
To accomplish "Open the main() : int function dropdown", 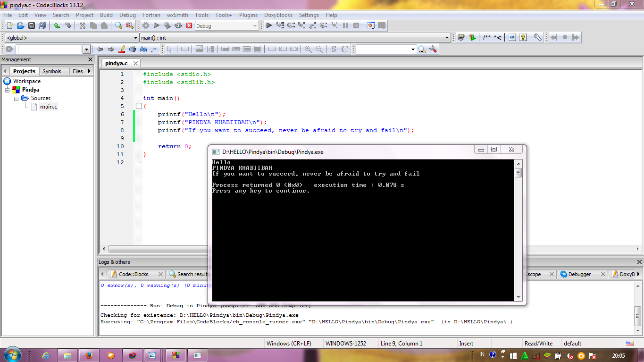I will click(295, 38).
